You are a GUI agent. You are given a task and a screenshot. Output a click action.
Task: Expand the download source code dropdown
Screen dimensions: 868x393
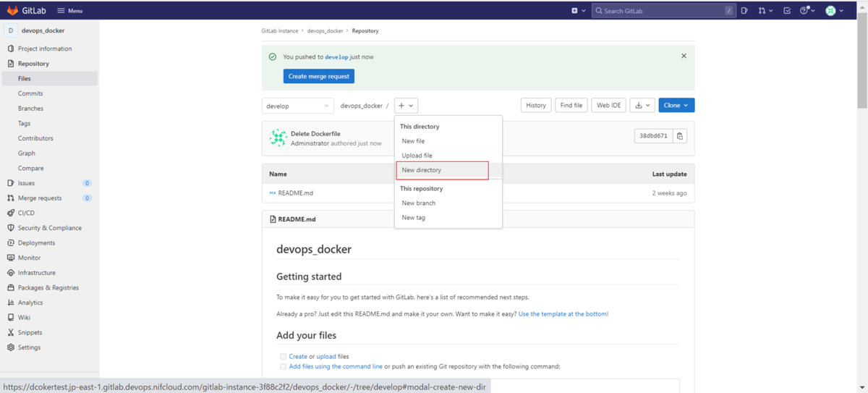point(642,106)
